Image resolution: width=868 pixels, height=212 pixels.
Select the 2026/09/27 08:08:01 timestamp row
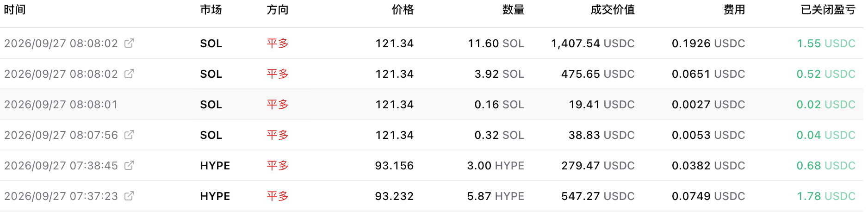432,104
